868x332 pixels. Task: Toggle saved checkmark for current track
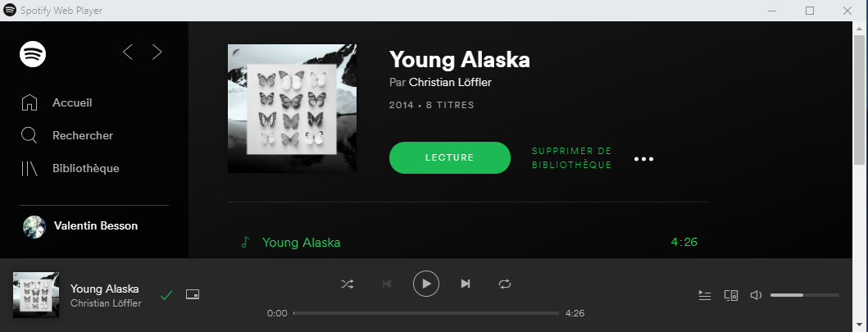click(x=166, y=295)
